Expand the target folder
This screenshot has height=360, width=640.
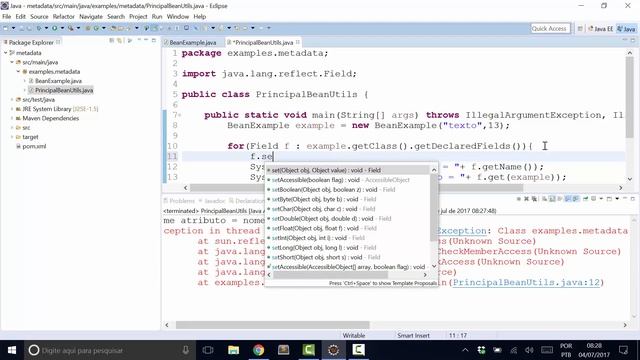(x=12, y=137)
